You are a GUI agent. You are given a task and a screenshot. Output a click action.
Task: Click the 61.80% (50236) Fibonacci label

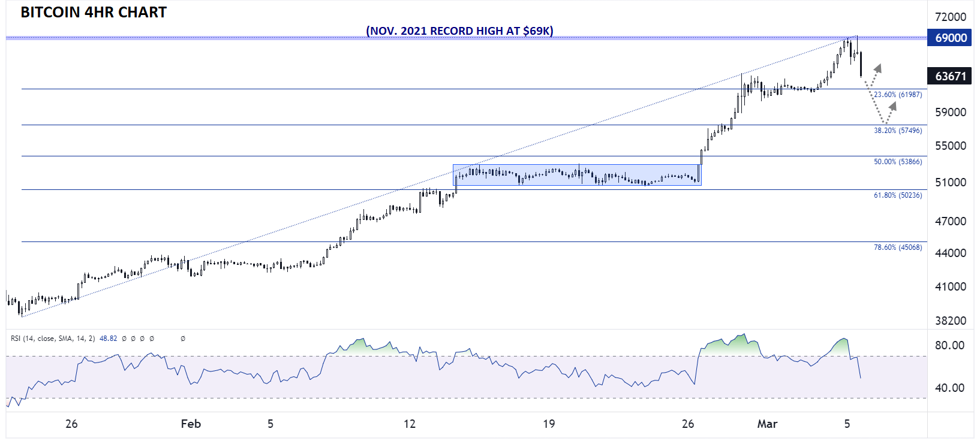pyautogui.click(x=898, y=195)
